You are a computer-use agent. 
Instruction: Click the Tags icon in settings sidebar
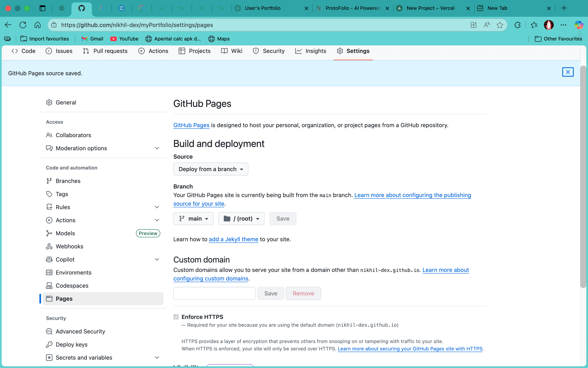[49, 194]
